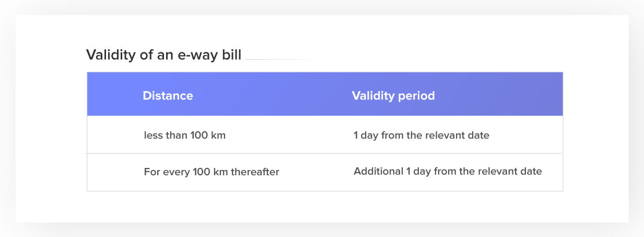644x237 pixels.
Task: Click the 'less than 100 km' cell
Action: 185,136
